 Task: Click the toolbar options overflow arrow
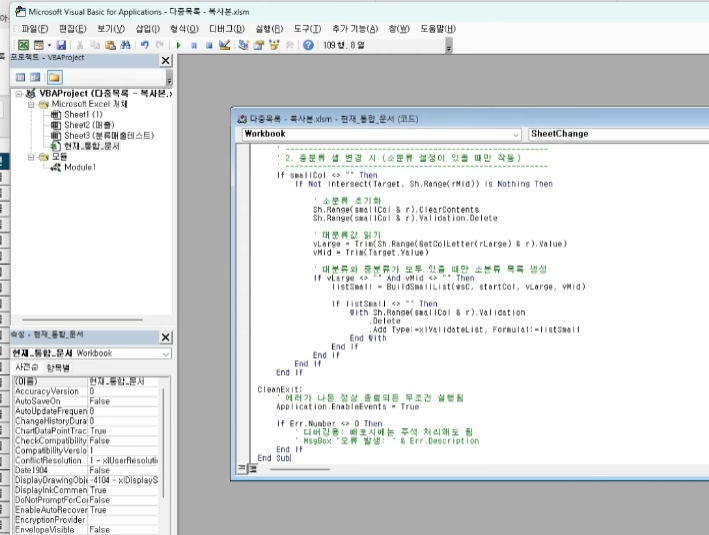coord(449,46)
